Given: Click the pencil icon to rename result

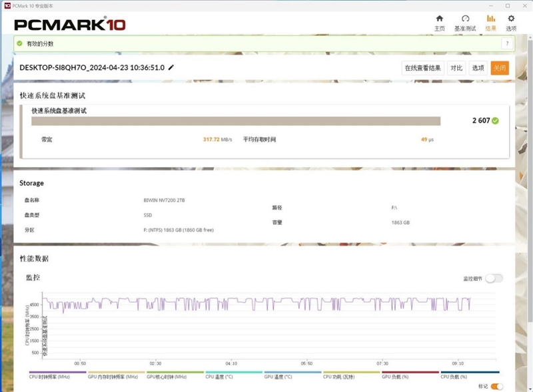Looking at the screenshot, I should tap(171, 67).
